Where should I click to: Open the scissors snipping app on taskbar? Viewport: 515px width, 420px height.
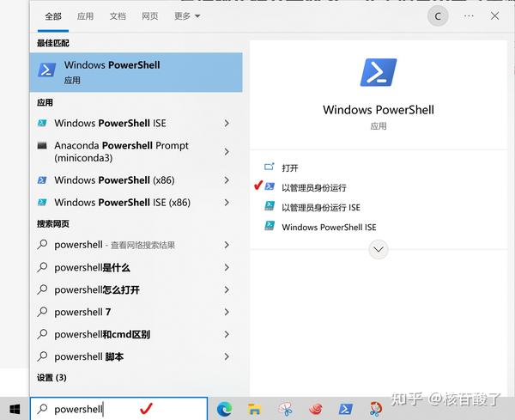pyautogui.click(x=286, y=409)
